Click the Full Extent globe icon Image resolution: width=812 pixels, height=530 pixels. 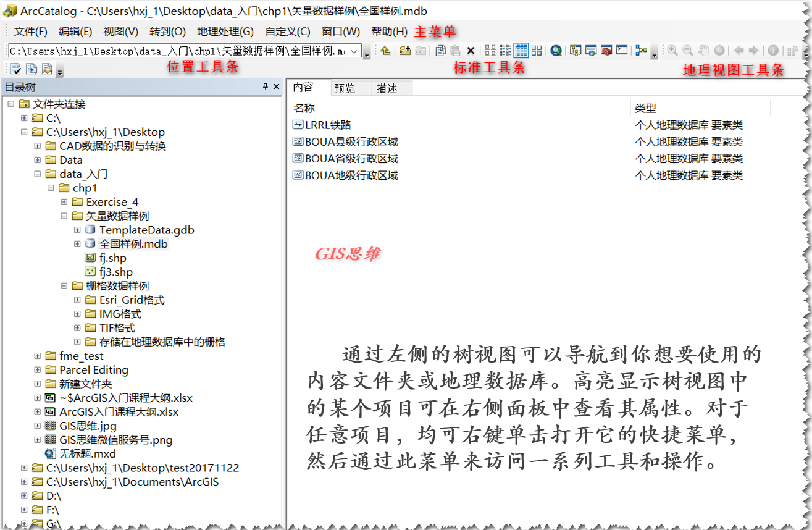click(719, 51)
